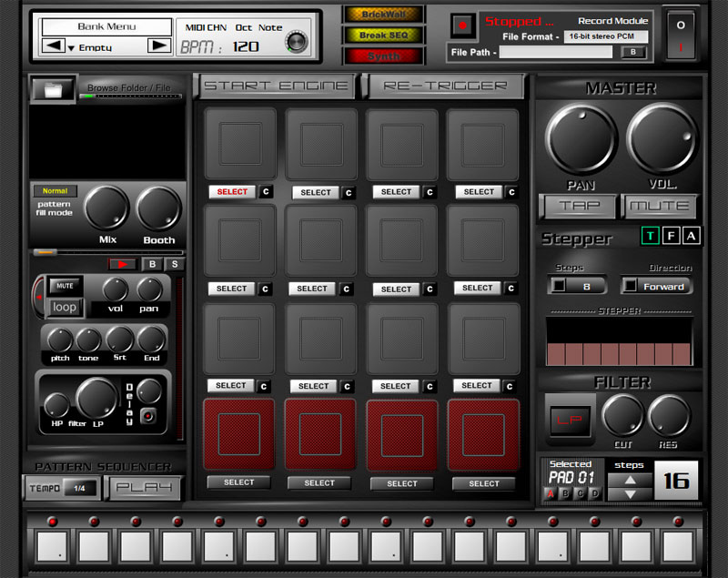This screenshot has height=578, width=728.
Task: Activate the Break SEQ module
Action: point(383,35)
